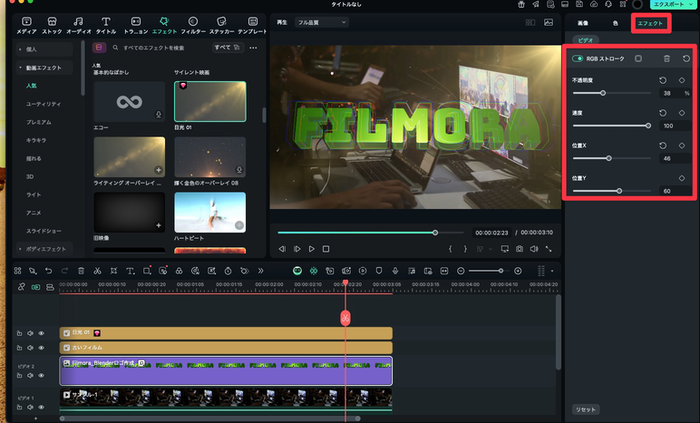Click the play button under the preview
Screen dimensions: 700x423
coord(311,248)
